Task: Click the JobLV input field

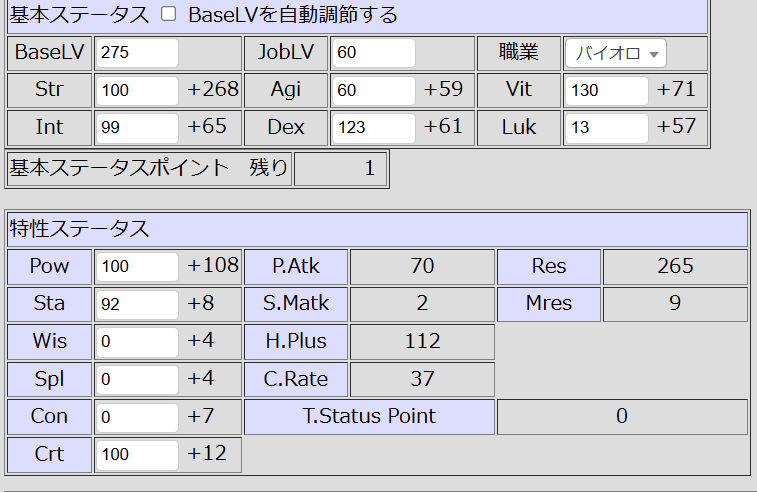Action: point(372,54)
